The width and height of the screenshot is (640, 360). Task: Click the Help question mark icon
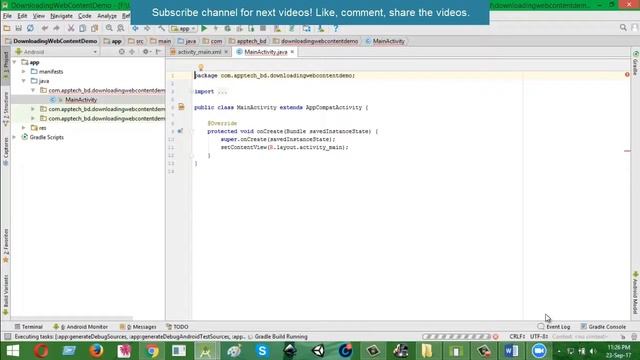[336, 29]
